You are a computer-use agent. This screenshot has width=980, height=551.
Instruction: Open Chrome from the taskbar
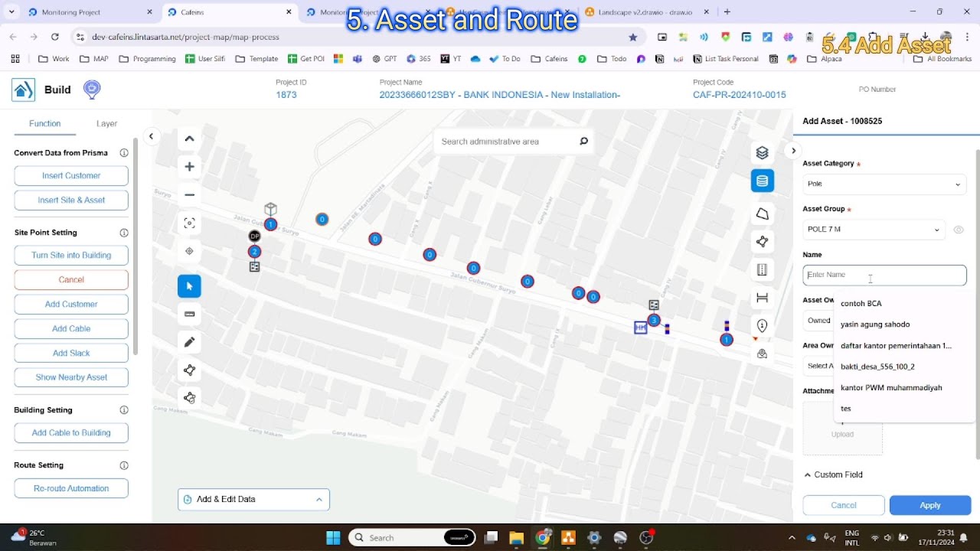pyautogui.click(x=542, y=538)
